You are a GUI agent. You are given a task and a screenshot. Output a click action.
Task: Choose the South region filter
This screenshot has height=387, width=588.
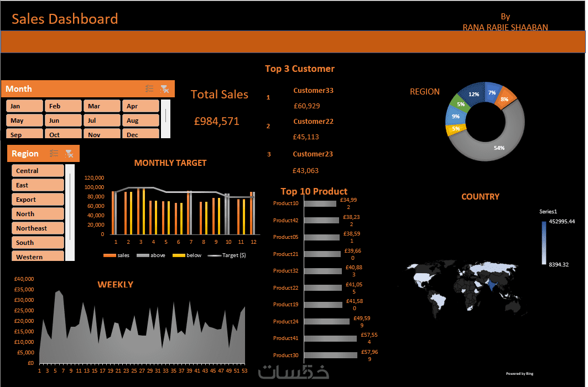click(x=38, y=242)
